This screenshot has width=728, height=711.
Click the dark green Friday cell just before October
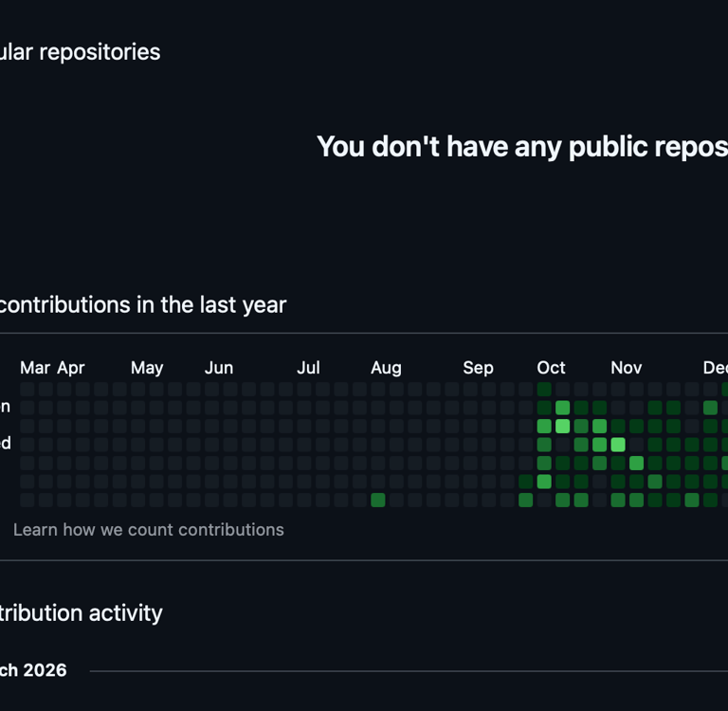click(525, 482)
